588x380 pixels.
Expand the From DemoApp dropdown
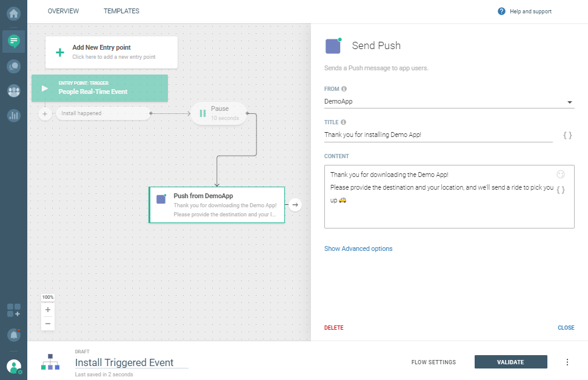570,102
